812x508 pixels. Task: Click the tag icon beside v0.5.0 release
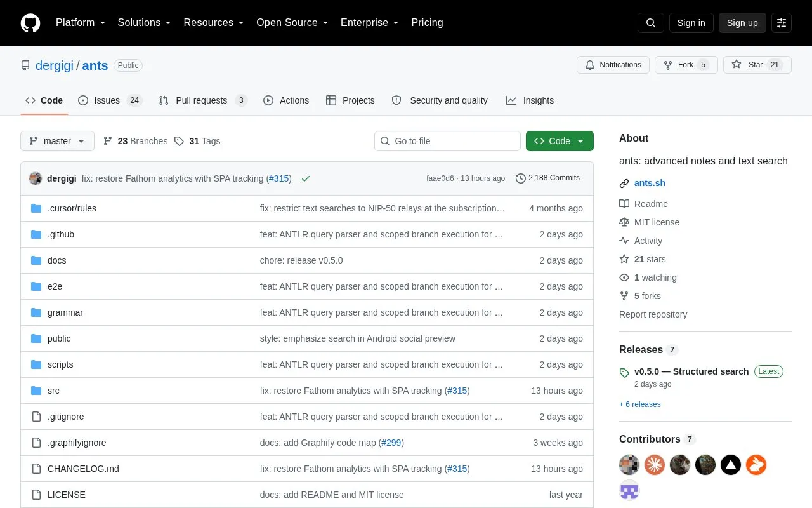click(x=624, y=373)
